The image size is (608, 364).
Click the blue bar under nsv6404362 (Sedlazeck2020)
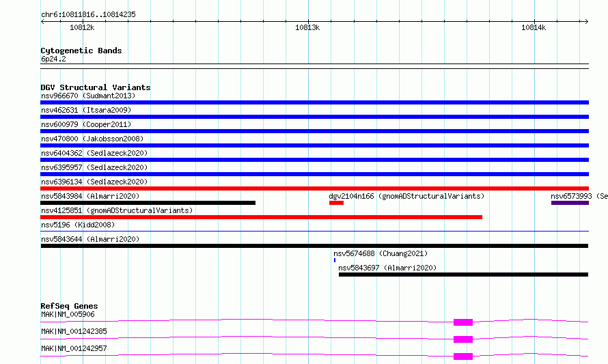tap(314, 160)
